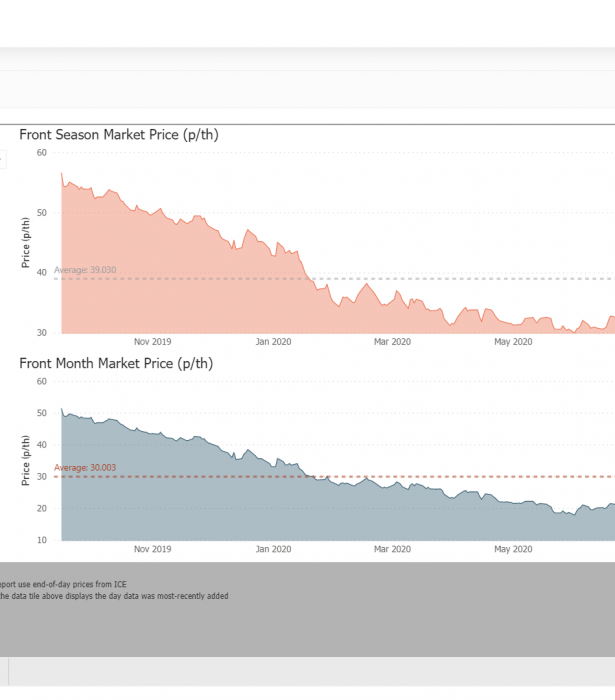Click the Front Month Market Price chart title
Viewport: 615px width, 700px height.
(116, 363)
